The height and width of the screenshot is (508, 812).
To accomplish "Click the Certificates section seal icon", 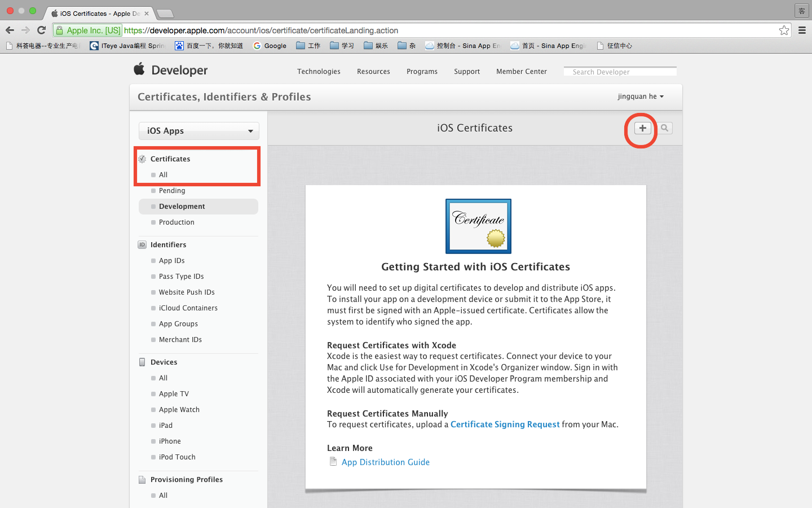I will [x=142, y=159].
